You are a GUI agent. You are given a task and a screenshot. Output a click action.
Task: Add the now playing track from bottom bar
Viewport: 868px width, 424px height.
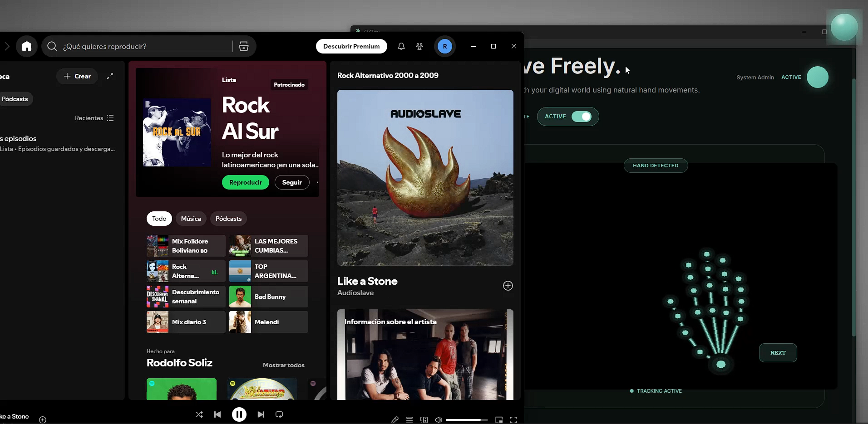pyautogui.click(x=43, y=419)
